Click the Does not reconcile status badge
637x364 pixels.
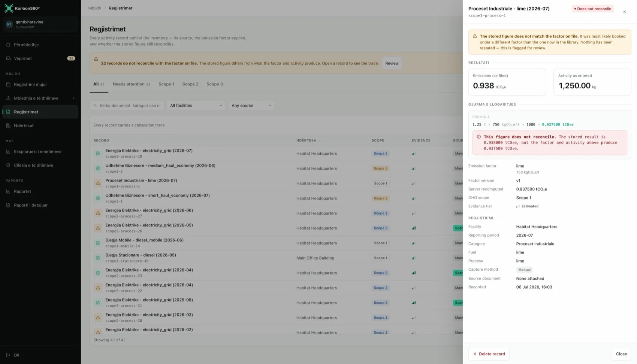[593, 9]
